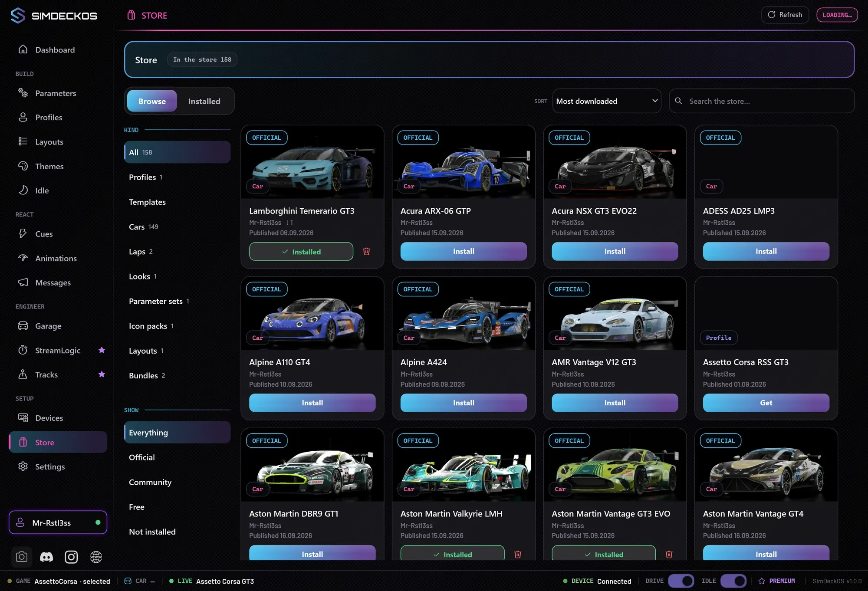Open the Most downloaded sort dropdown
The width and height of the screenshot is (868, 591).
tap(607, 101)
